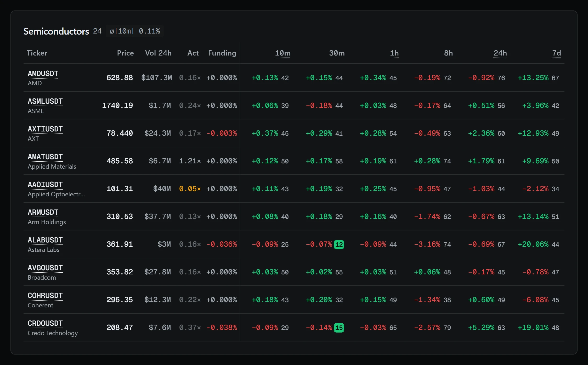Sort by the 24h column header
The width and height of the screenshot is (588, 365).
tap(500, 53)
